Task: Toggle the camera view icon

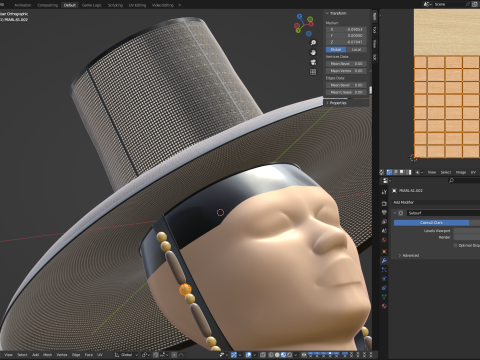Action: click(x=313, y=62)
